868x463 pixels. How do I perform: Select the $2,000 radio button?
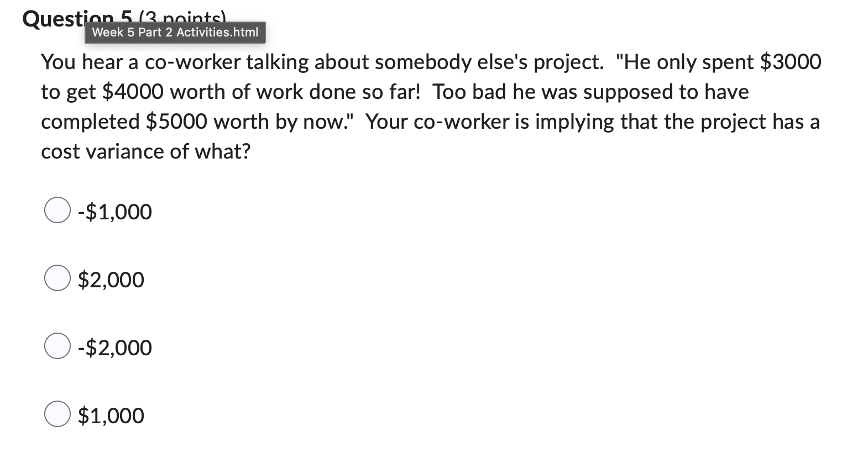pyautogui.click(x=56, y=279)
